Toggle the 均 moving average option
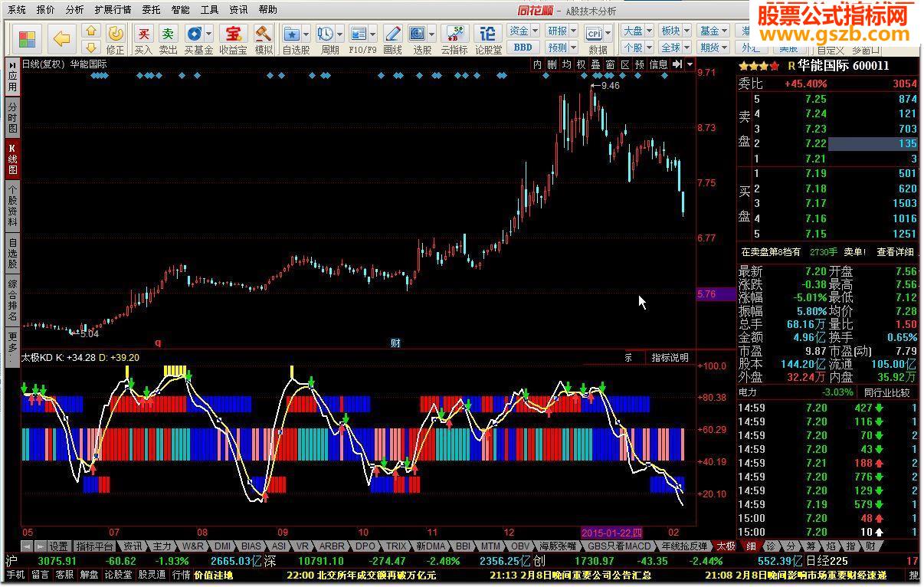This screenshot has height=587, width=924. click(567, 65)
